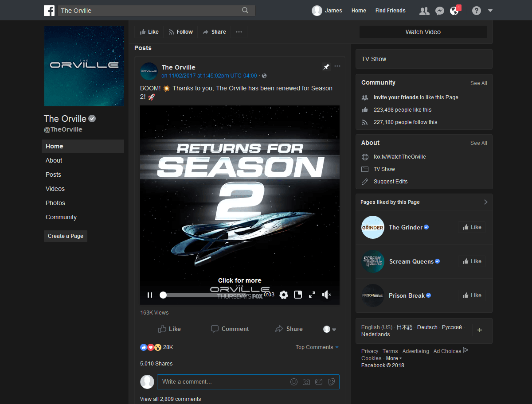
Task: Share The Orville page button
Action: [x=214, y=32]
